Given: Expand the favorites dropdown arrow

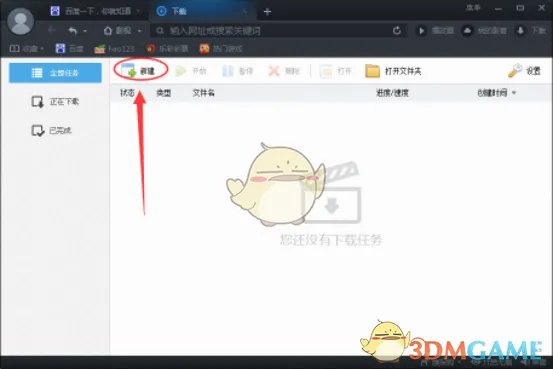Looking at the screenshot, I should pyautogui.click(x=42, y=49).
